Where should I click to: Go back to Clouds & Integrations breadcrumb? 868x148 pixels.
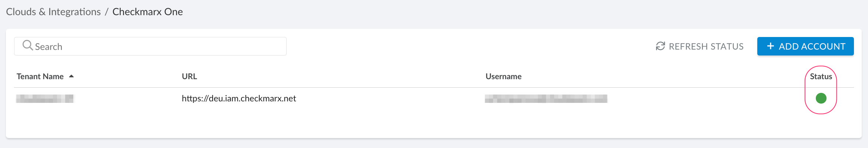point(53,12)
